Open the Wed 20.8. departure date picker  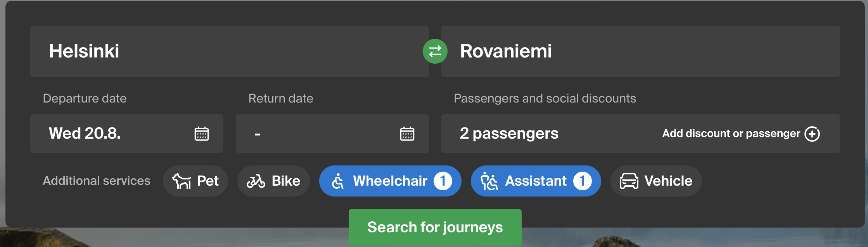pos(127,134)
